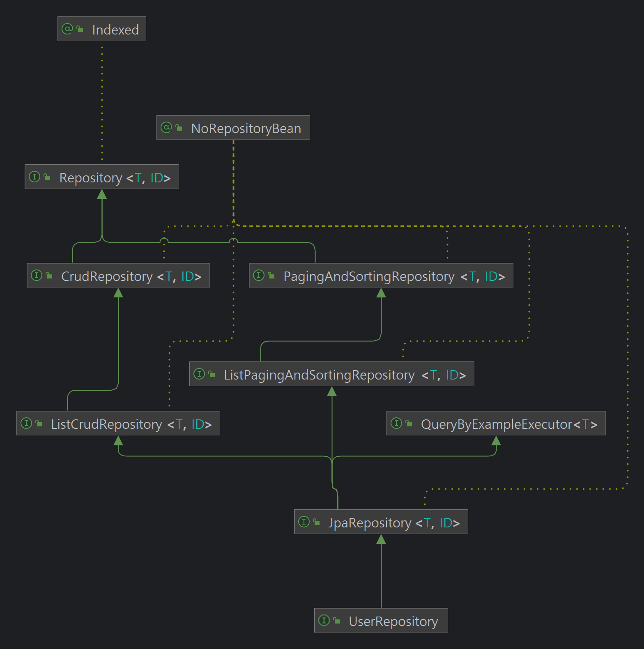The image size is (644, 649).
Task: Click the interface icon on the ListPagingAndSortingRepository node
Action: 199,374
